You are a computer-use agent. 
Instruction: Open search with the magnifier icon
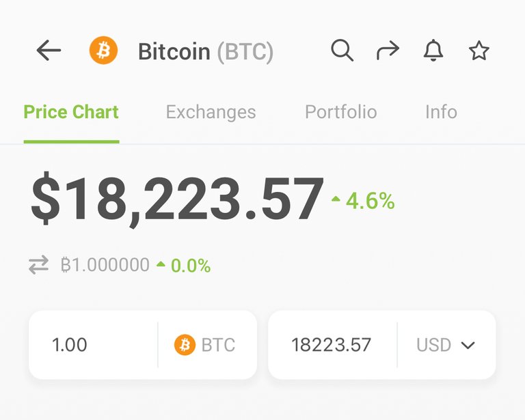coord(342,51)
